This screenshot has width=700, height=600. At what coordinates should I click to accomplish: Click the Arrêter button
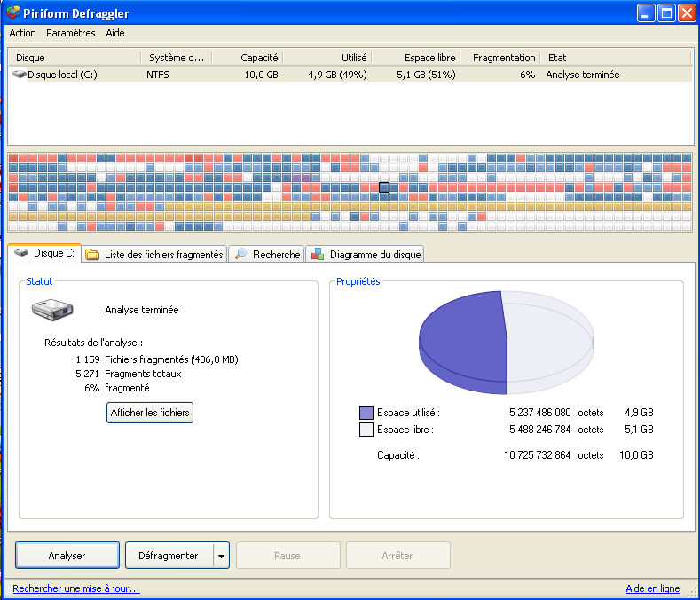(x=397, y=556)
